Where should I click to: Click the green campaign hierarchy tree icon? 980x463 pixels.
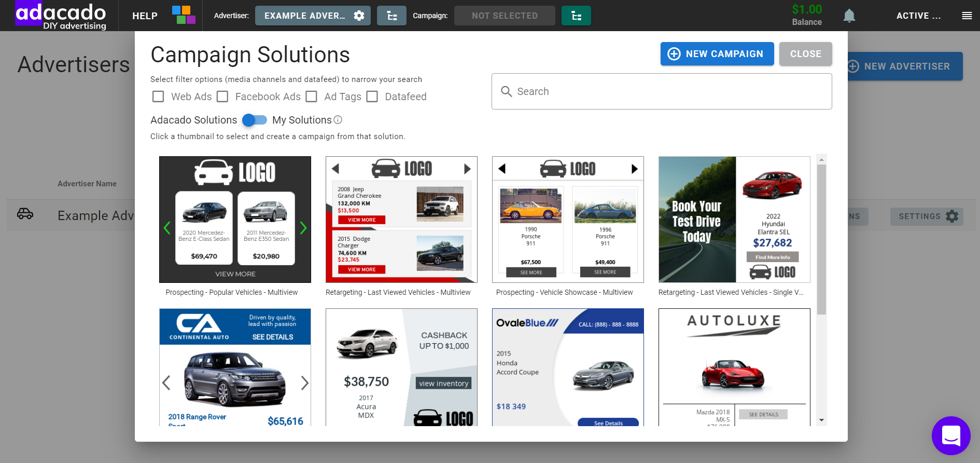point(576,16)
